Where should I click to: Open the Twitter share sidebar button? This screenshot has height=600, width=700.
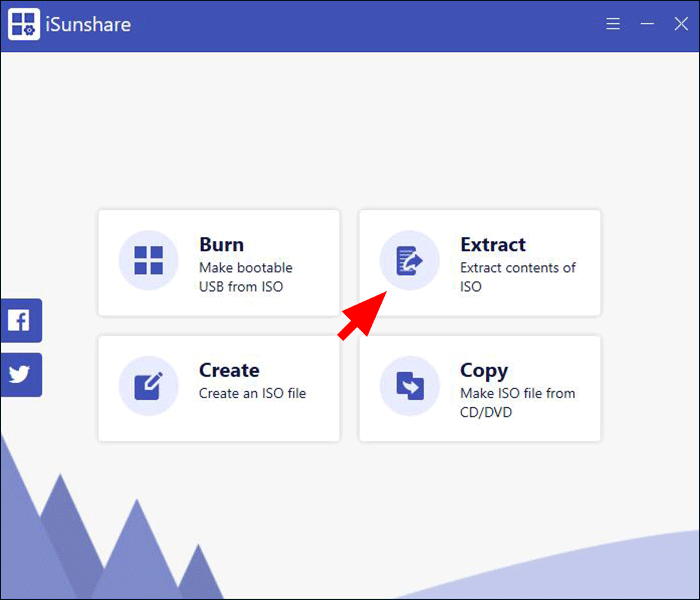[x=21, y=375]
